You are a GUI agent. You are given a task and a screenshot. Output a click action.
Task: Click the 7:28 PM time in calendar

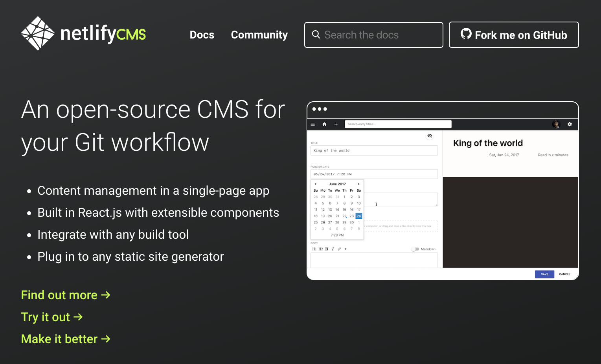337,235
